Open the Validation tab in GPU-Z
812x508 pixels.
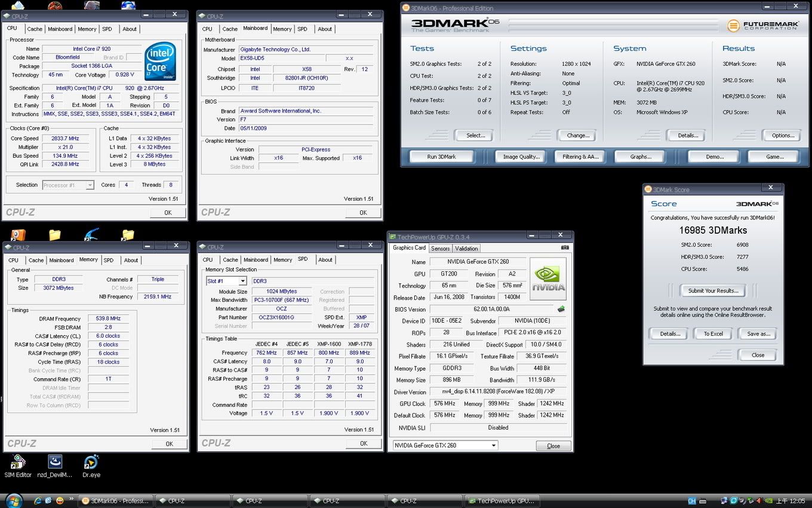pyautogui.click(x=466, y=248)
